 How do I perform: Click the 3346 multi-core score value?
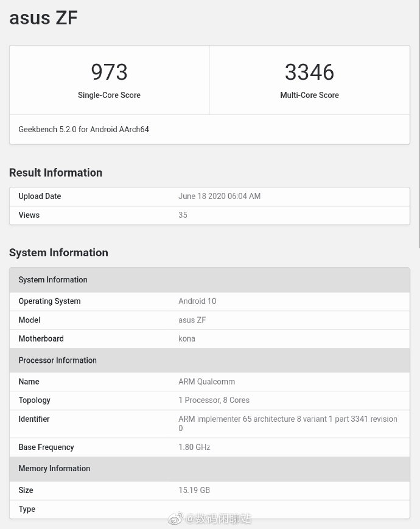pyautogui.click(x=309, y=72)
